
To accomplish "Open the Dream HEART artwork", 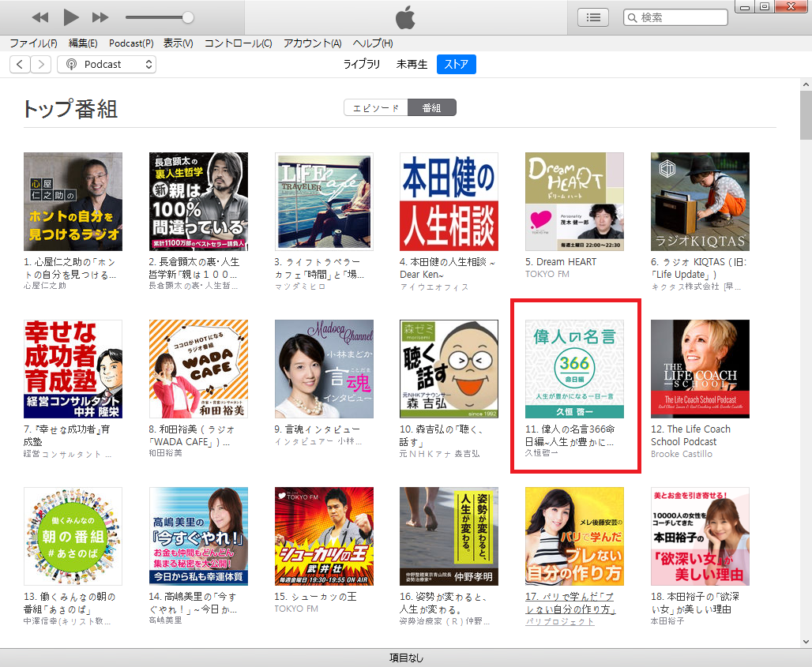I will pyautogui.click(x=575, y=202).
